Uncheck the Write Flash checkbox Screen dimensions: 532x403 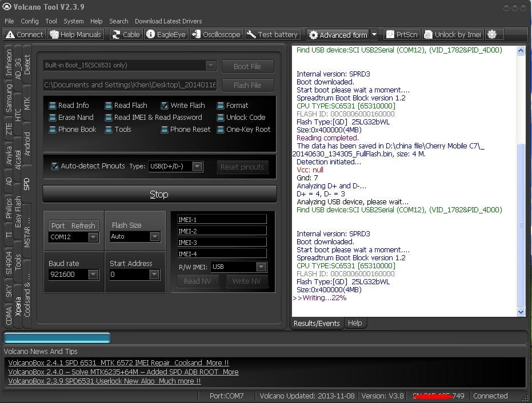coord(165,106)
